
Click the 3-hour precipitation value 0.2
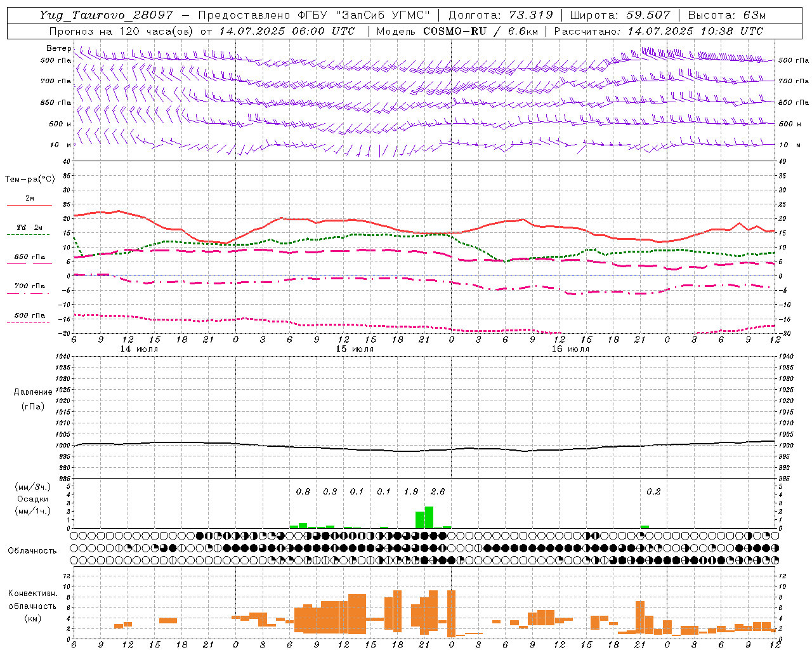[653, 491]
